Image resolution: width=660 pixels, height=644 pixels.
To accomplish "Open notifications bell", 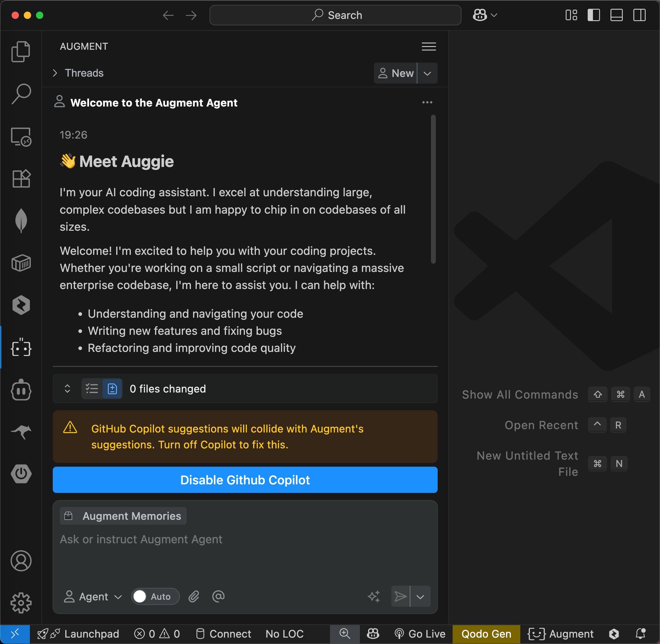I will tap(640, 634).
